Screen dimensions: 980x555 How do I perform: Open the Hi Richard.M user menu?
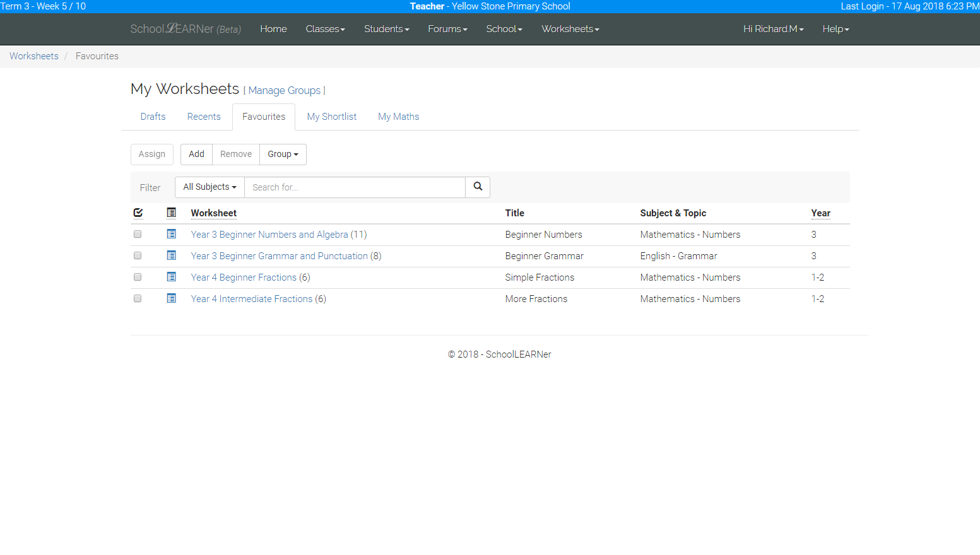coord(774,29)
